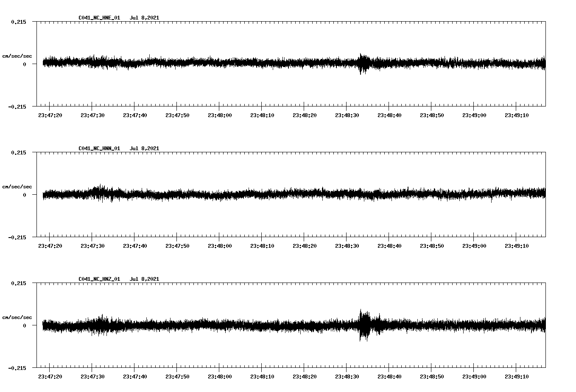Click 23:48:50 time label on HNE plot
Viewport: 576px width, 392px height.
coord(432,115)
